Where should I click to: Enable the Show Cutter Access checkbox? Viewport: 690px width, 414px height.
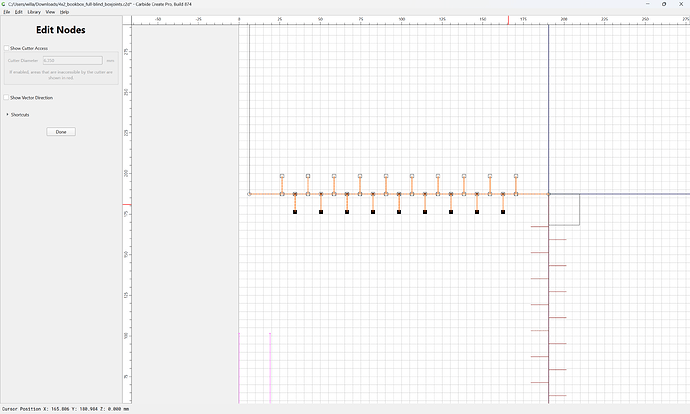click(x=6, y=48)
